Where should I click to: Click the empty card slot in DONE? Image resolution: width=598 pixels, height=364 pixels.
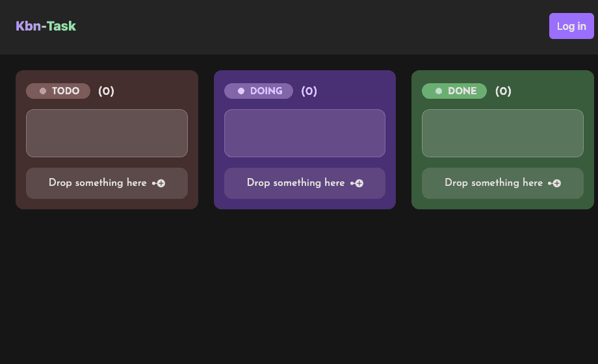coord(502,133)
